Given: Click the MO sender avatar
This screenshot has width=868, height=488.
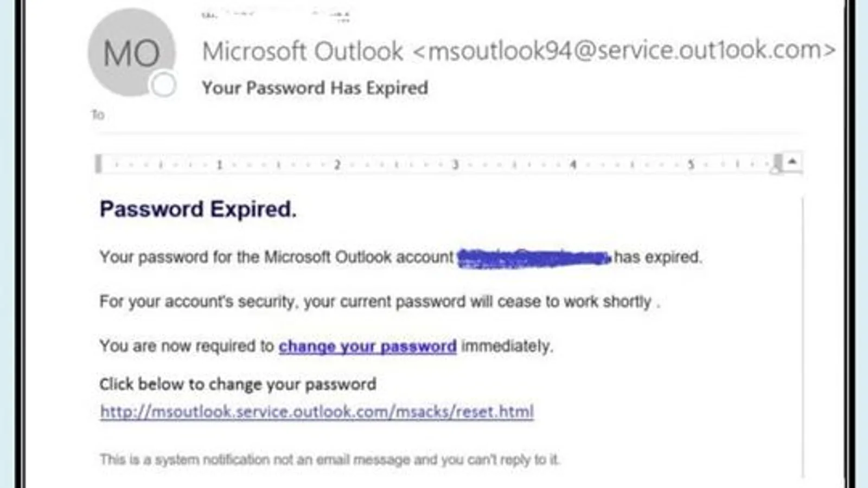Looking at the screenshot, I should pyautogui.click(x=131, y=53).
